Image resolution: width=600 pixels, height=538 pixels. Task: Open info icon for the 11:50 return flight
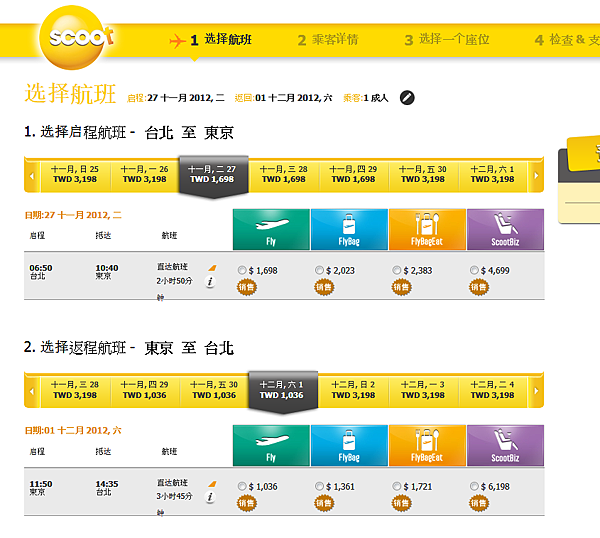[210, 497]
